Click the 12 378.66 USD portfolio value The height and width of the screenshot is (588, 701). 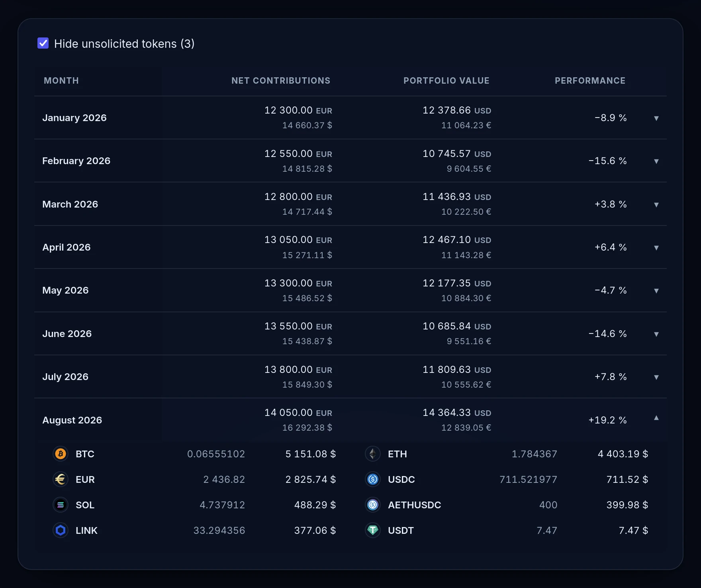(x=457, y=110)
